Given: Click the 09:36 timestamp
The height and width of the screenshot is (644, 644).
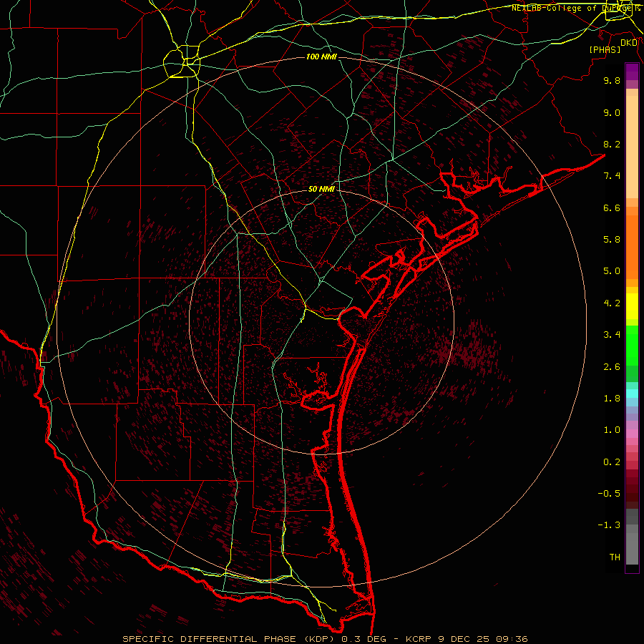Looking at the screenshot, I should [x=512, y=639].
